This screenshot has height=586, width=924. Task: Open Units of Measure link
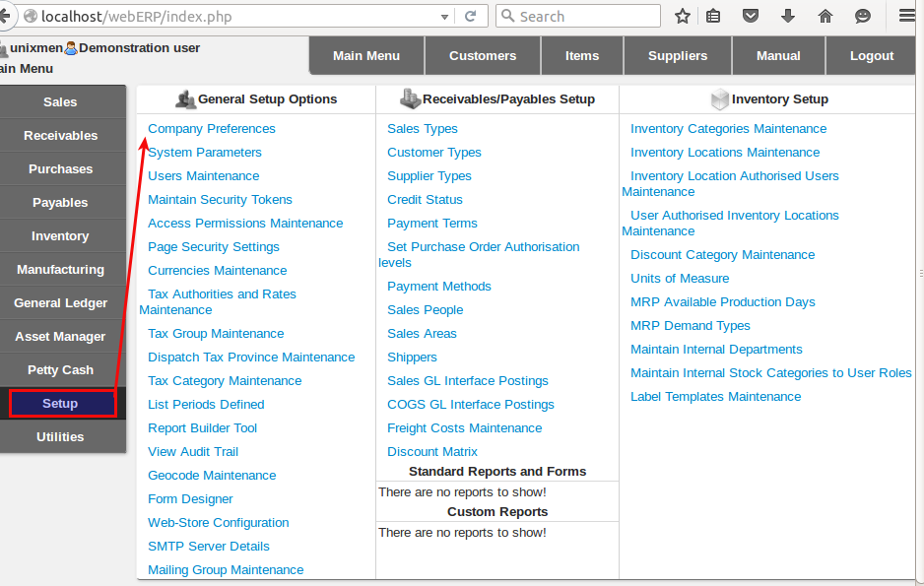680,279
